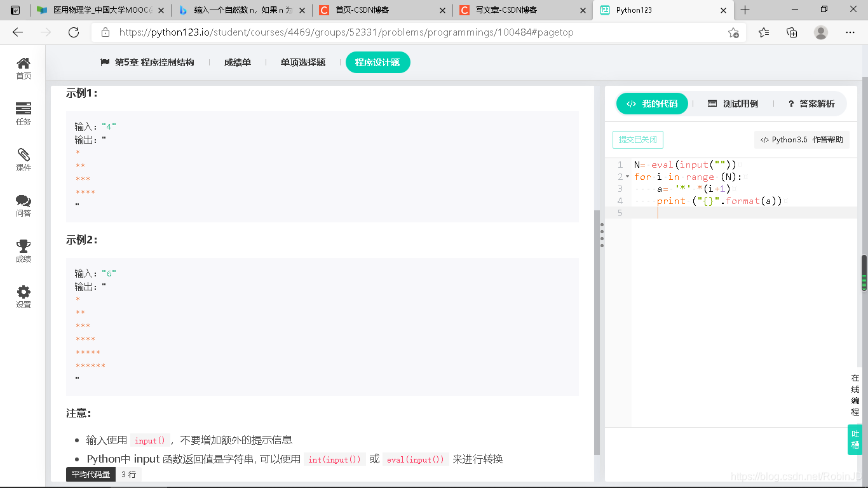Open the browser settings and more menu
The image size is (868, 488).
(x=850, y=32)
